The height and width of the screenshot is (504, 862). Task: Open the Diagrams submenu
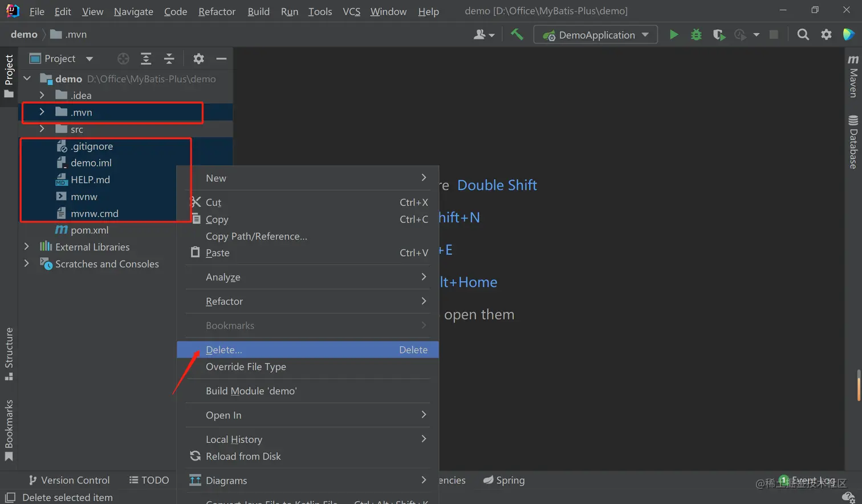(308, 481)
